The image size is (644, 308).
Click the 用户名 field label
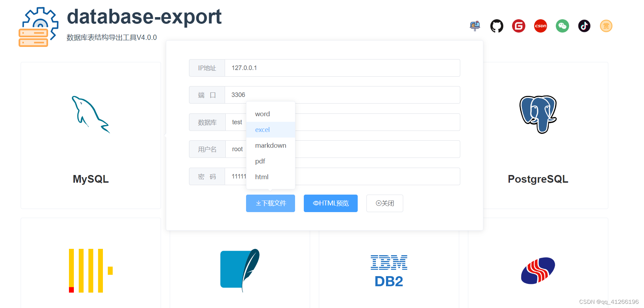click(207, 149)
